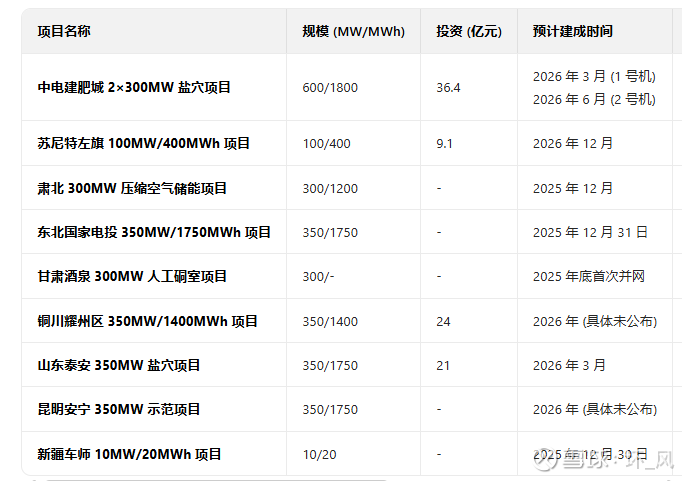Screen dimensions: 695x481
Task: Select the 21 investment value
Action: pos(443,366)
